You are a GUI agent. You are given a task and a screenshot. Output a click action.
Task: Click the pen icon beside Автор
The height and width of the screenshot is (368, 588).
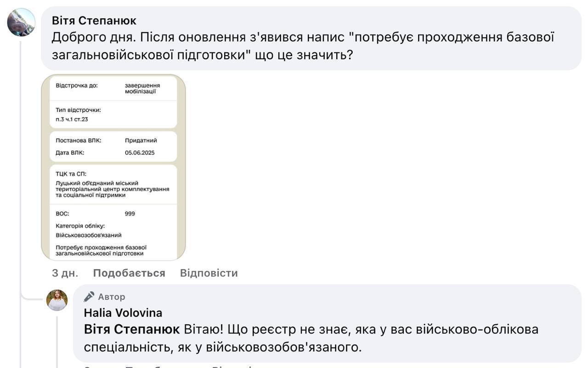89,297
